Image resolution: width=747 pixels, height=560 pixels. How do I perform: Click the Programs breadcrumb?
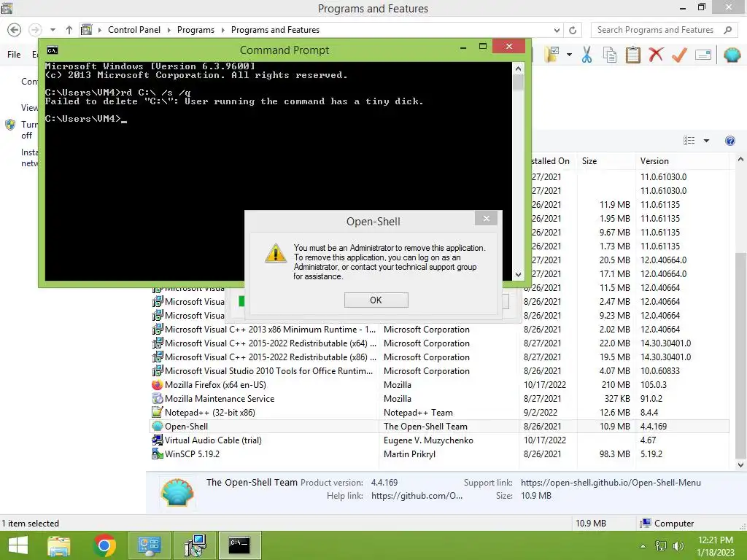coord(196,29)
